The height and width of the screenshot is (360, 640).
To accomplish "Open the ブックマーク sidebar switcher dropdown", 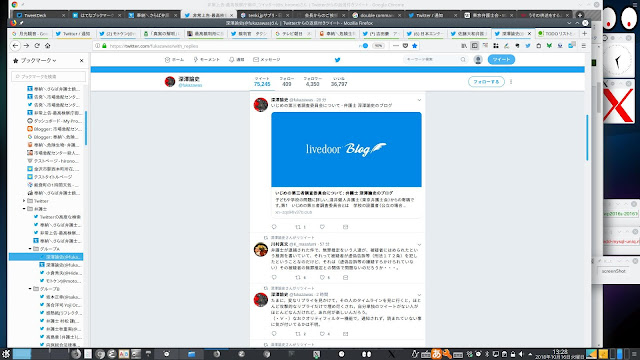I will point(38,60).
